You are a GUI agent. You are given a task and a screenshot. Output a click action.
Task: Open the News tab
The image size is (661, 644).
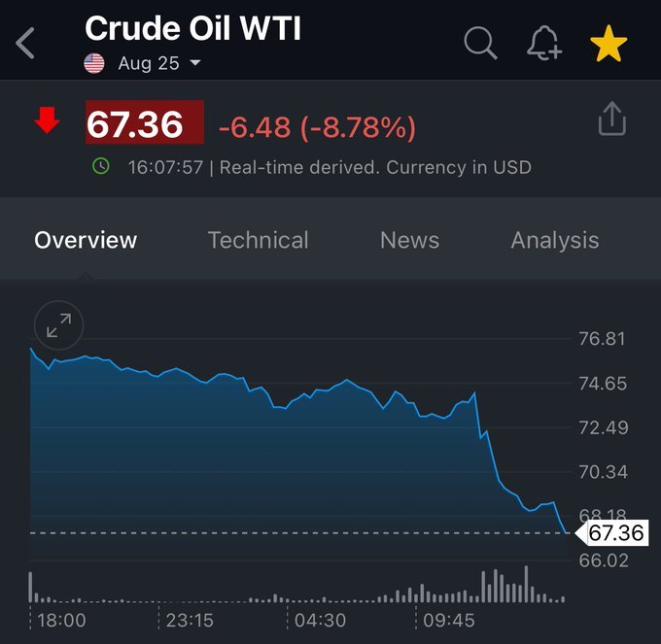(409, 240)
